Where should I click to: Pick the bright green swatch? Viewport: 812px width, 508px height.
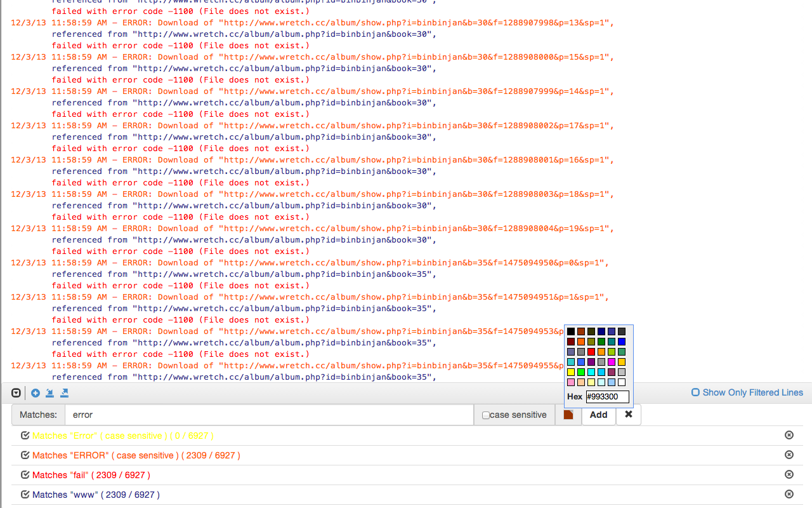click(581, 372)
